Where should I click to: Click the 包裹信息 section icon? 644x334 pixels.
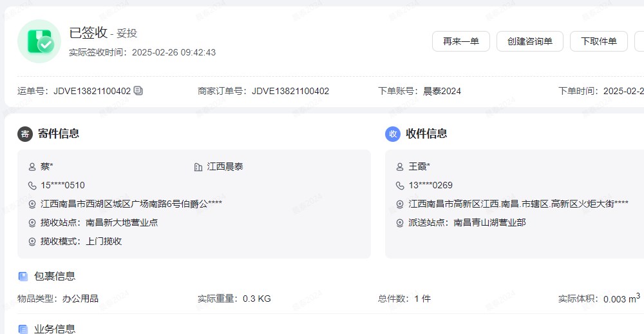[x=23, y=277]
